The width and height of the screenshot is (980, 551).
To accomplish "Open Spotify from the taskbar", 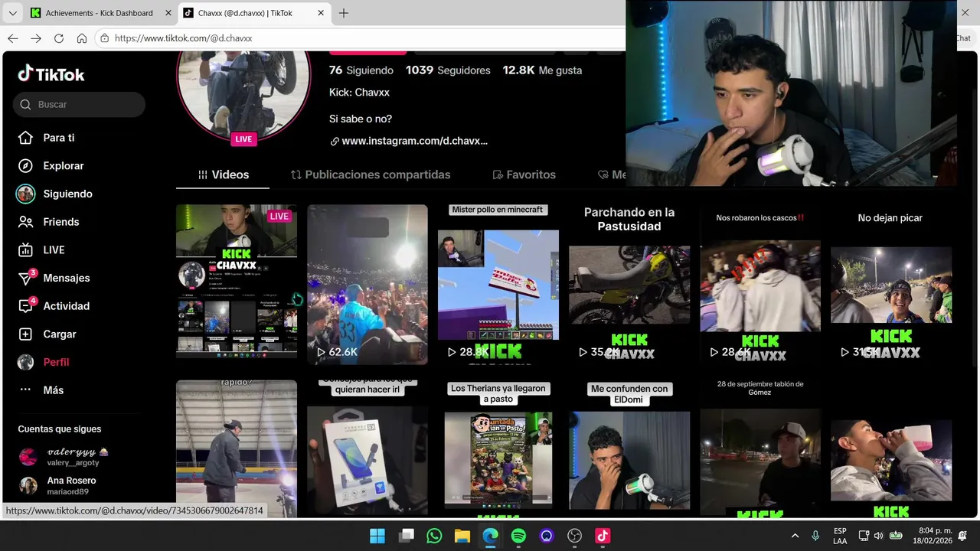I will click(x=518, y=536).
